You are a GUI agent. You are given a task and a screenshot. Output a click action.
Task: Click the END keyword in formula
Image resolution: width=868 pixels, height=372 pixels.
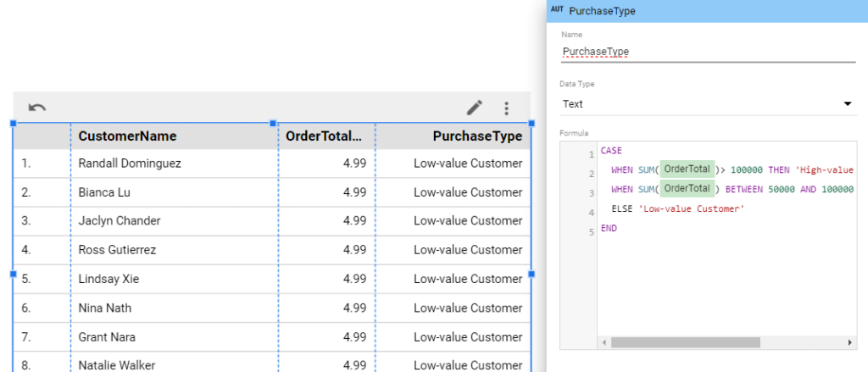point(609,228)
